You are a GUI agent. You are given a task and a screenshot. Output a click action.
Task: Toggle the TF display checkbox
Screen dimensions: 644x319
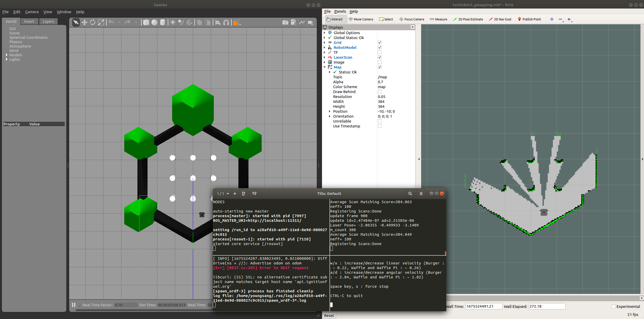point(379,52)
